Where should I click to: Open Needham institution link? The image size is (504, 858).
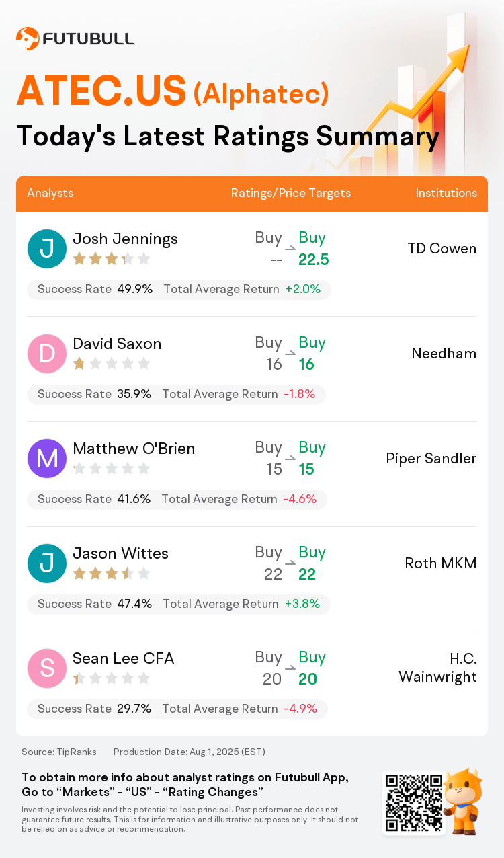point(444,354)
